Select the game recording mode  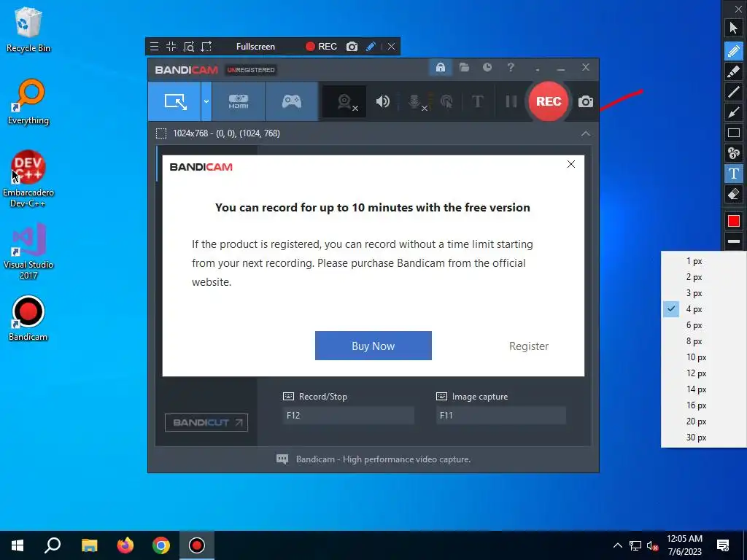(x=292, y=101)
